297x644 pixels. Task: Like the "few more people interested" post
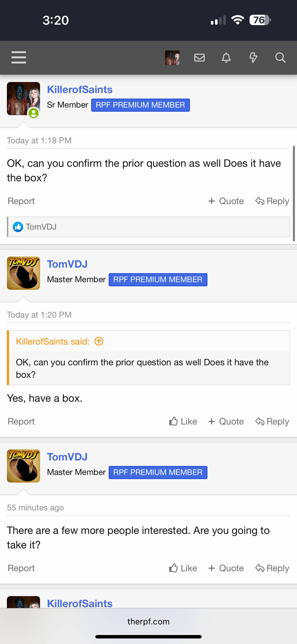(183, 568)
